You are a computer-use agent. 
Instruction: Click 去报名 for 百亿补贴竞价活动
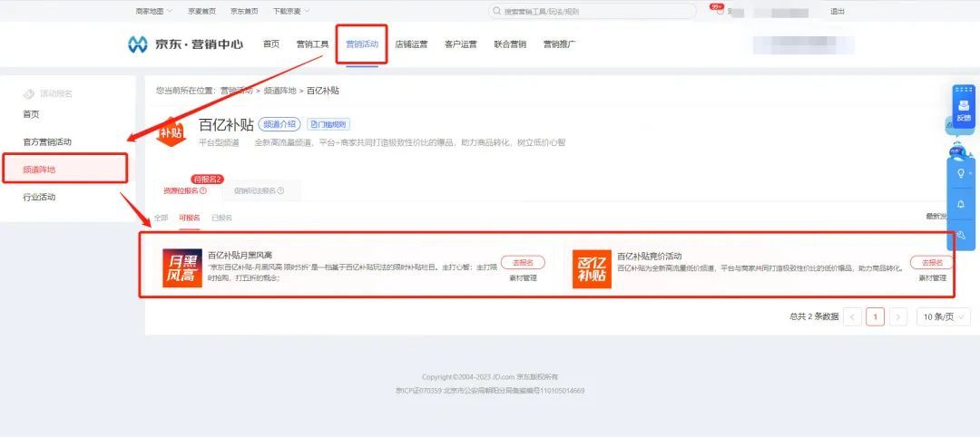coord(932,262)
